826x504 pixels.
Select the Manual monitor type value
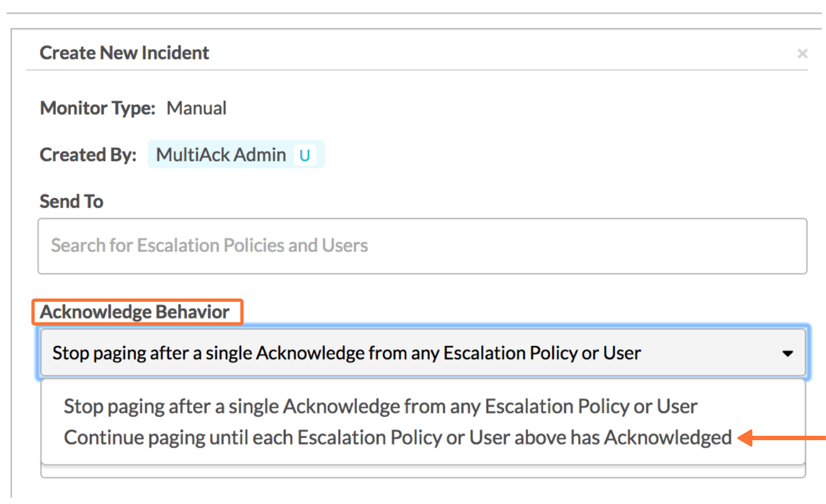pyautogui.click(x=196, y=108)
